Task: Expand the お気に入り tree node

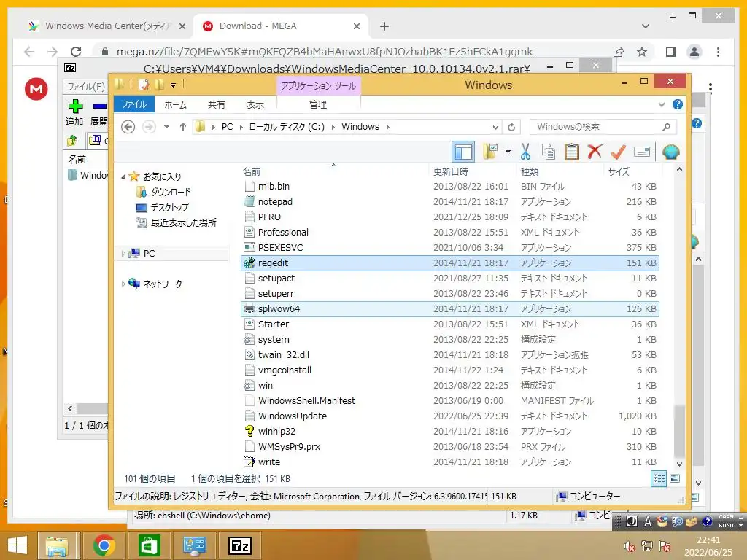Action: (x=123, y=176)
